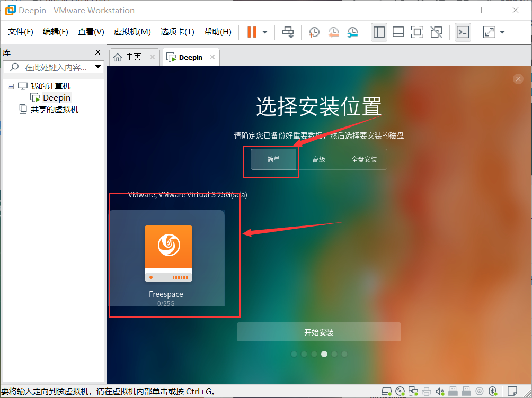The height and width of the screenshot is (398, 532).
Task: Open the power options dropdown arrow beside pause
Action: (265, 32)
